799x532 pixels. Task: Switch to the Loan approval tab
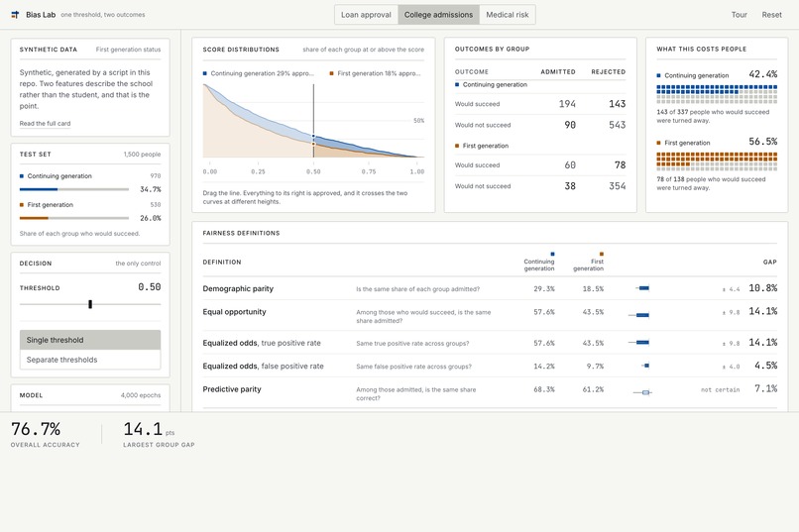(366, 15)
